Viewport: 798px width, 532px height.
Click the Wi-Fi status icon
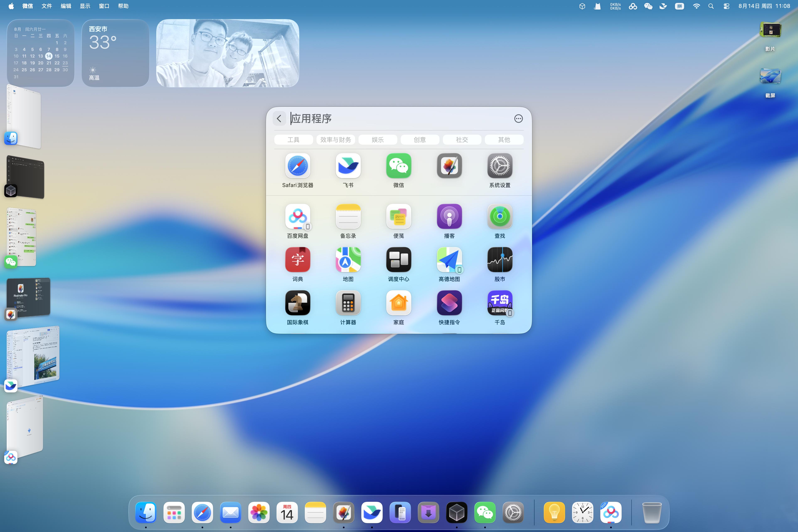(x=696, y=6)
